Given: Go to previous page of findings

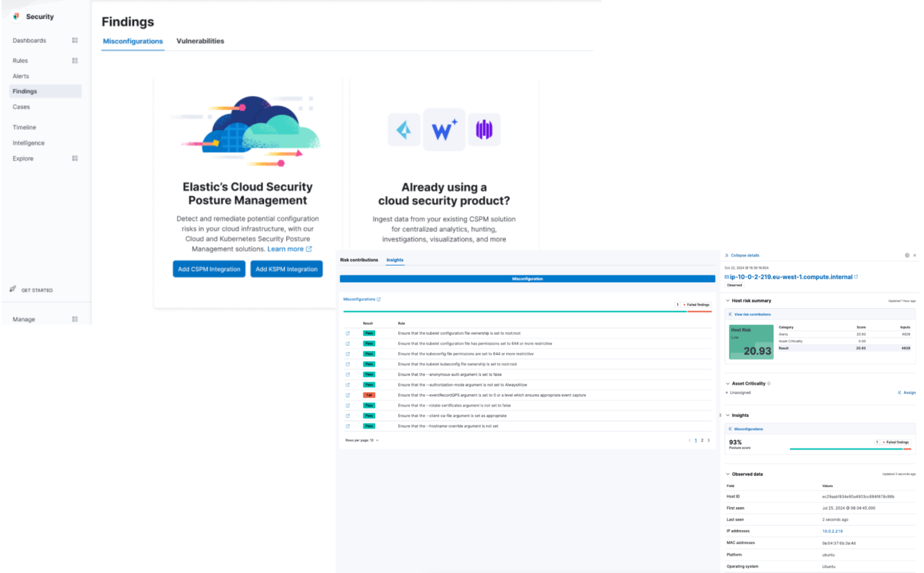Looking at the screenshot, I should 689,440.
